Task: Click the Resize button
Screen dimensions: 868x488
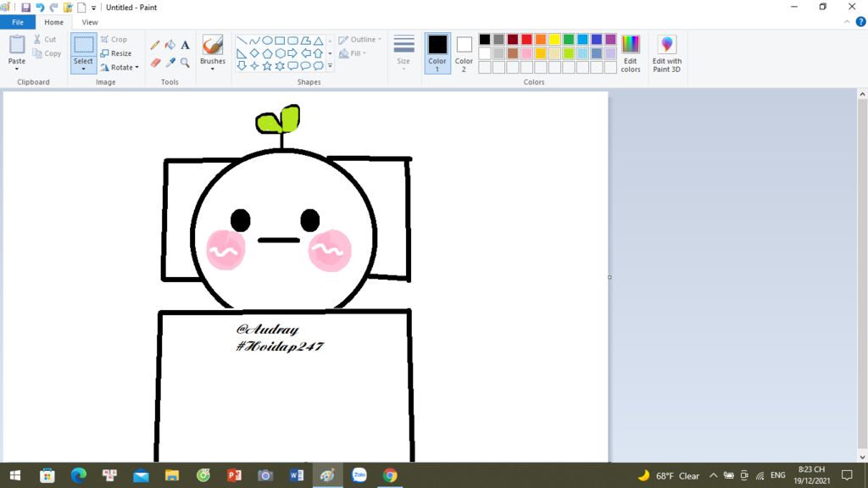Action: click(x=116, y=53)
